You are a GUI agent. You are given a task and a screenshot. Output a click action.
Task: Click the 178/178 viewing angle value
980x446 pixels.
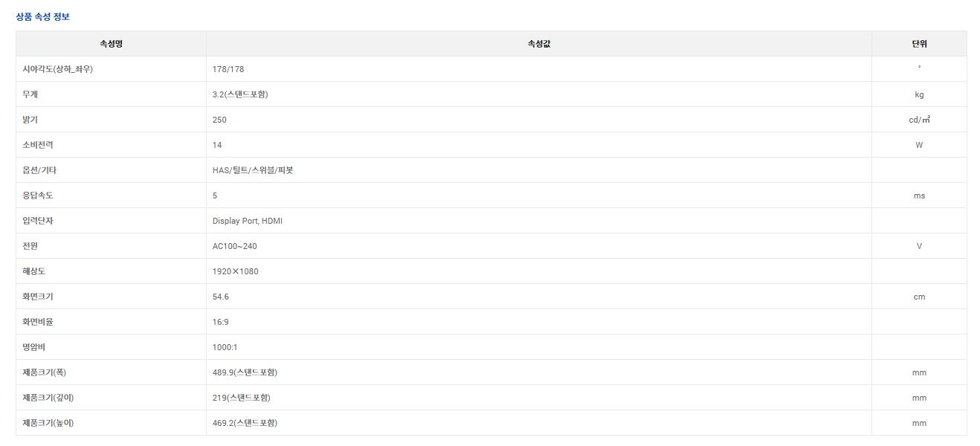click(228, 69)
